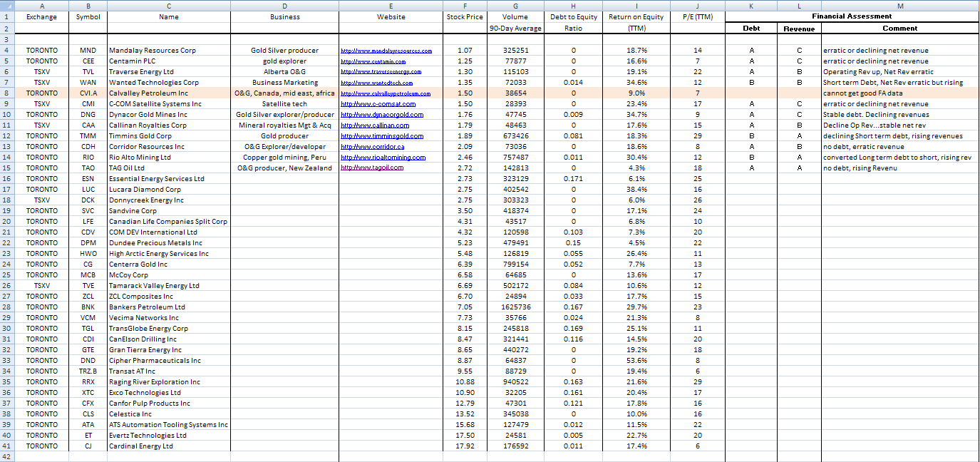Visit the timminsgold.com link

coord(382,136)
